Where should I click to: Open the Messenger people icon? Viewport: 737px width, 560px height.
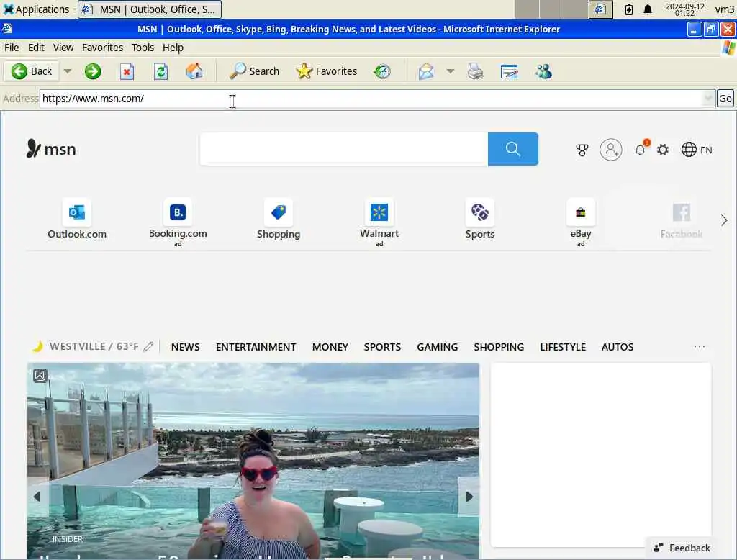tap(543, 71)
